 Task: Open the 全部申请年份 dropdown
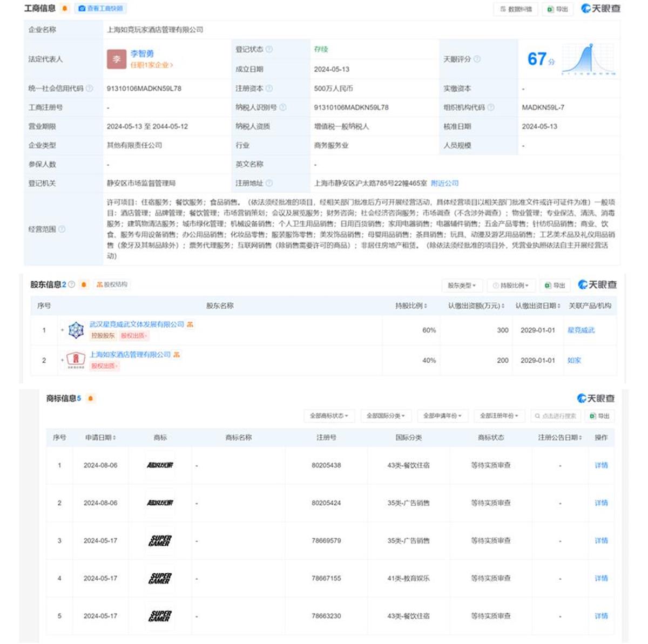(x=442, y=416)
